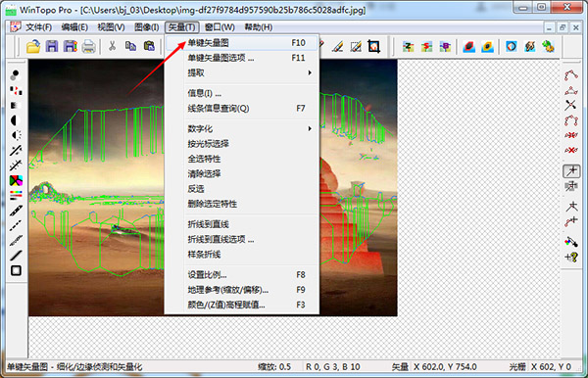Viewport: 588px width, 378px height.
Task: Choose 设置比例... F8 menu entry
Action: pyautogui.click(x=242, y=275)
